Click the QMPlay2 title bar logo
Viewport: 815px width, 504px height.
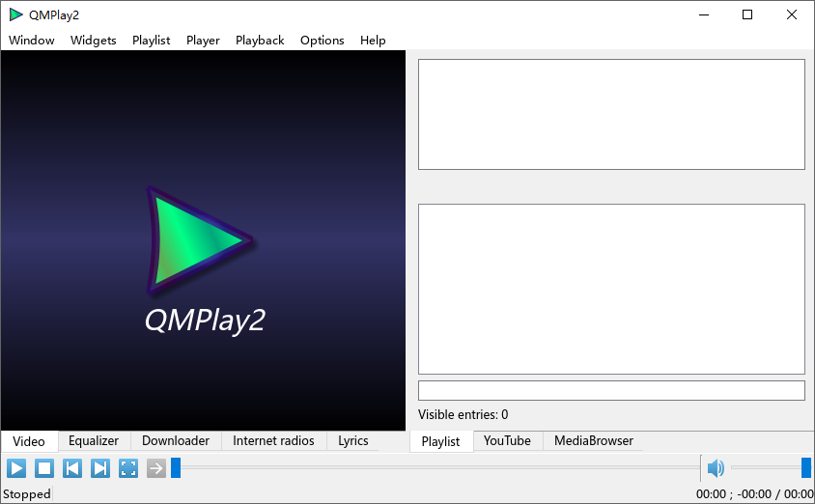coord(15,14)
